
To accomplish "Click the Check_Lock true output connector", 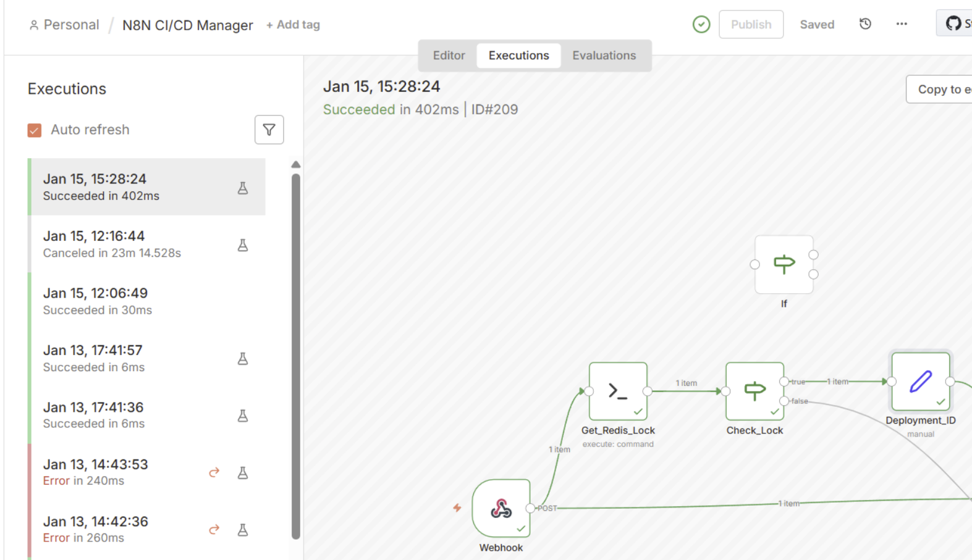I will (x=784, y=382).
